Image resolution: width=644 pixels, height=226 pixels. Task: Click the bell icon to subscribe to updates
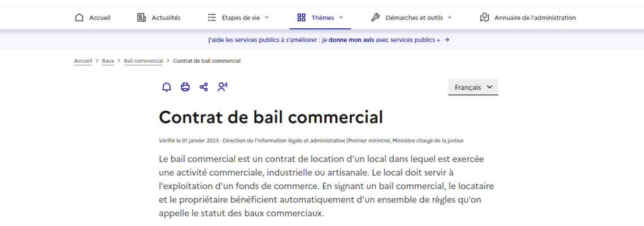167,87
